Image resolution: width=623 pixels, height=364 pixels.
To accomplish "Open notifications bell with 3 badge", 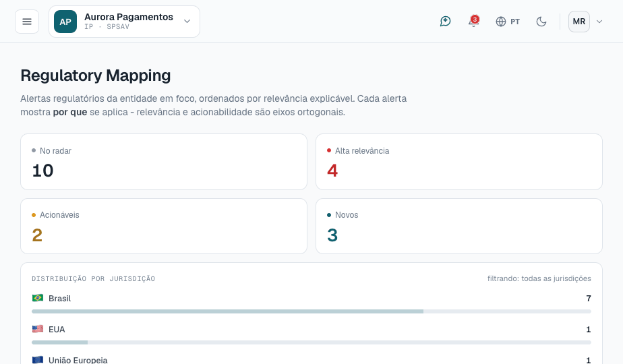I will [473, 22].
